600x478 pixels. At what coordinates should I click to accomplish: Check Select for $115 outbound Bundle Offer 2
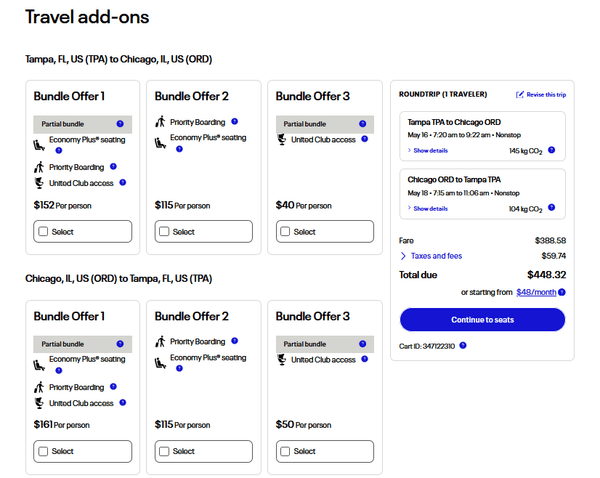pos(164,232)
